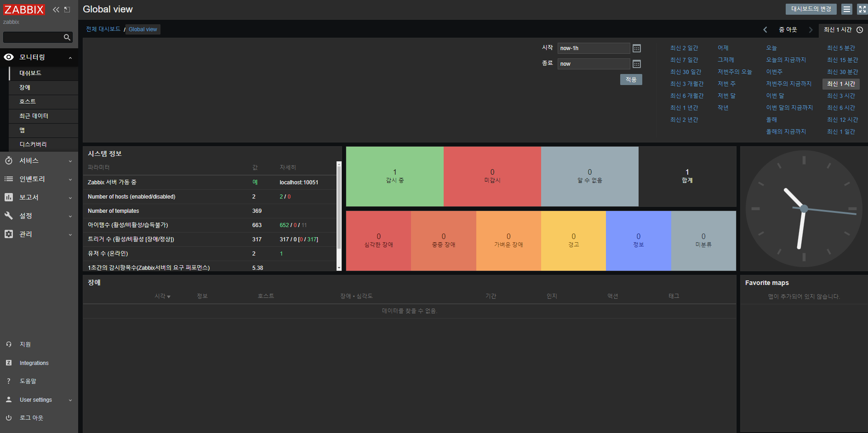Expand the User settings menu
Viewport: 868px width, 433px height.
click(70, 400)
